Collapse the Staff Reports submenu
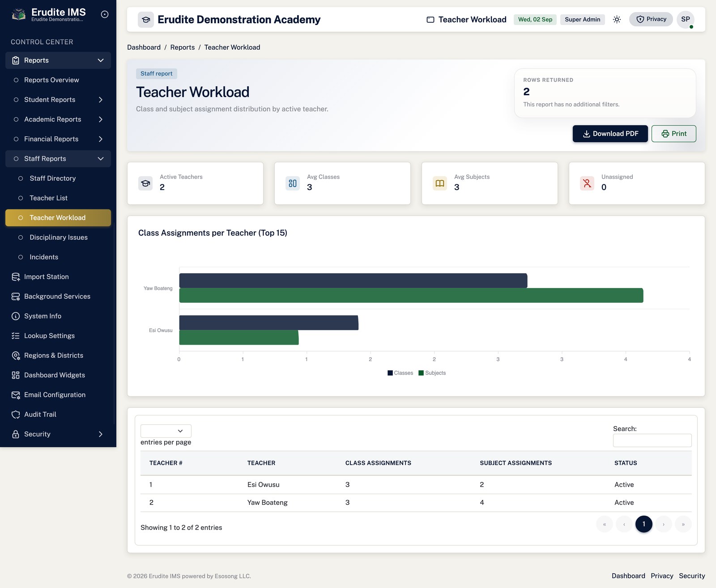The width and height of the screenshot is (716, 588). tap(58, 159)
